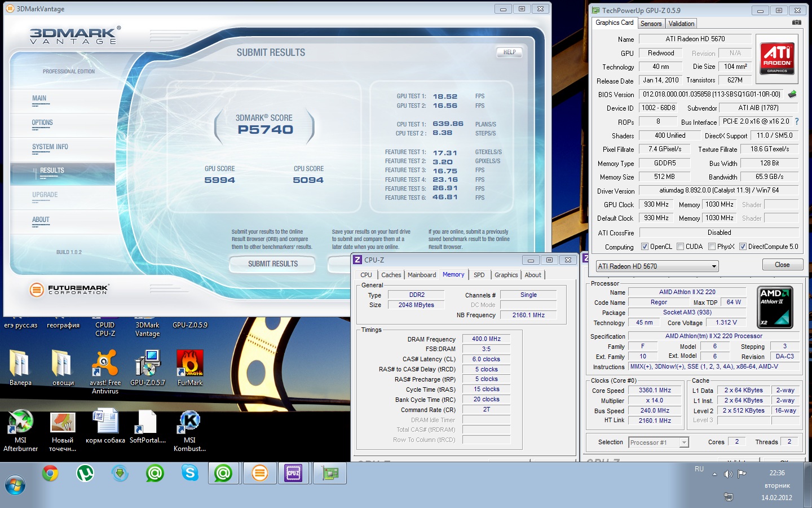
Task: Click the system clock showing 22:36
Action: click(x=777, y=473)
